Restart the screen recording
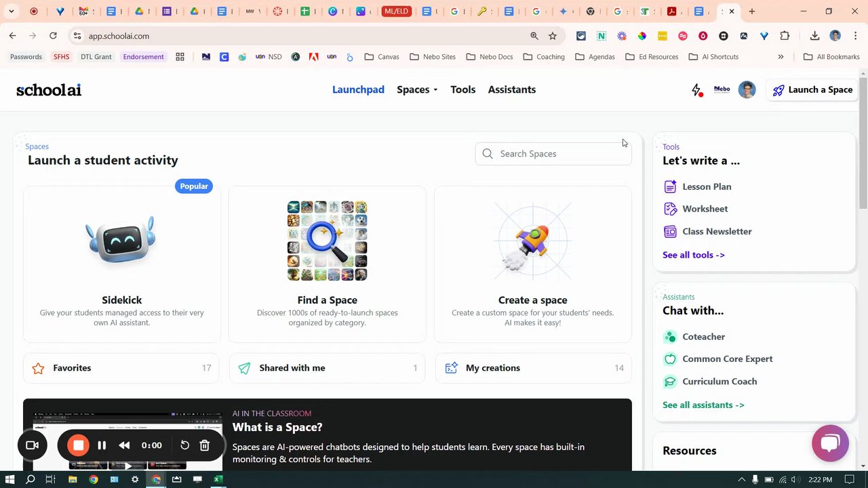The height and width of the screenshot is (488, 868). point(184,445)
